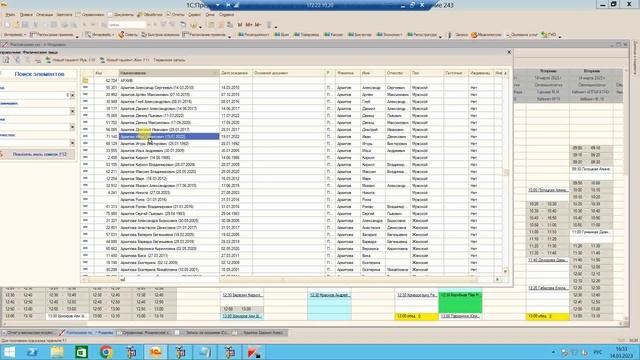Expand toolbar options arrow after Регистратура
This screenshot has width=640, height=360.
click(x=440, y=36)
